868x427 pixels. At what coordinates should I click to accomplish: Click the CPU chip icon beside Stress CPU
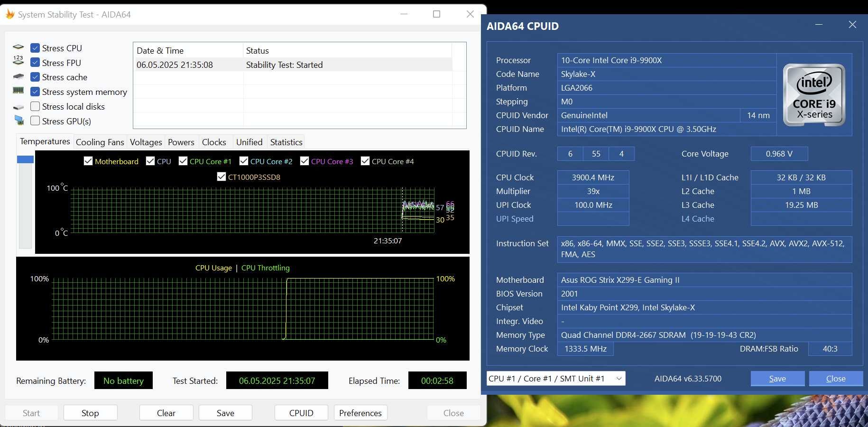click(x=18, y=47)
